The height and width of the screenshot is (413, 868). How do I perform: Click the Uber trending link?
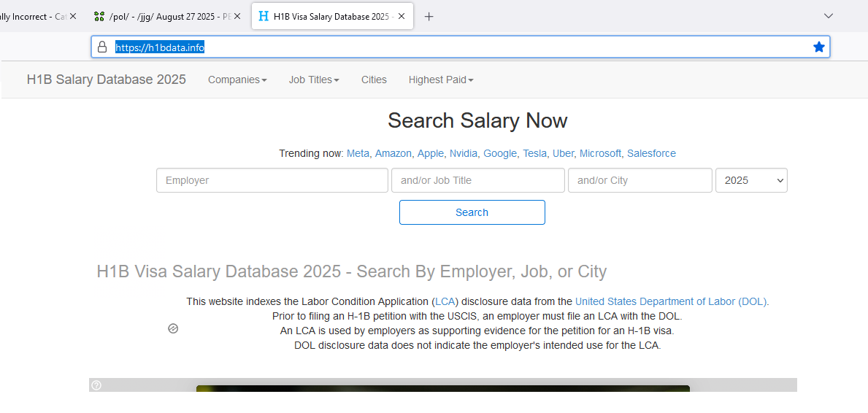coord(563,153)
